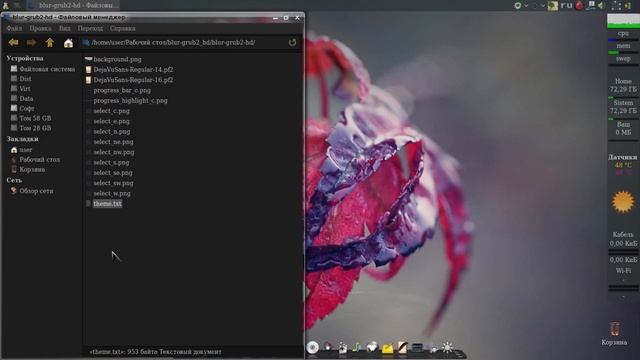Open the Вид menu
640x360 pixels.
tap(64, 28)
